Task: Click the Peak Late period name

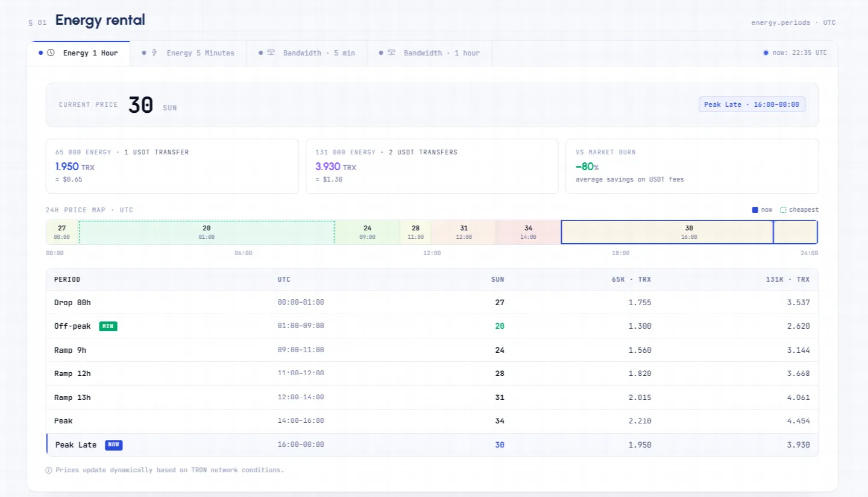Action: [x=76, y=445]
